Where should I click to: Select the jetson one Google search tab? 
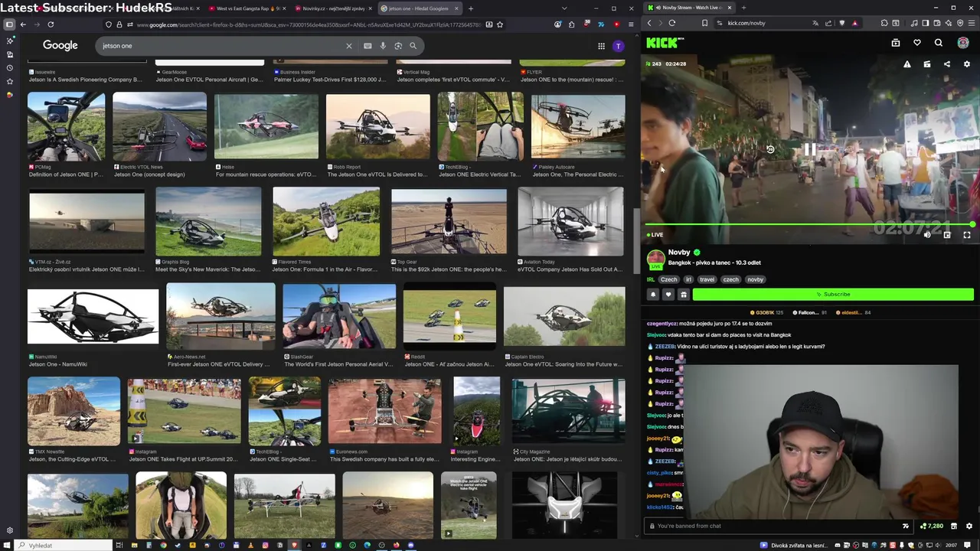[x=420, y=8]
